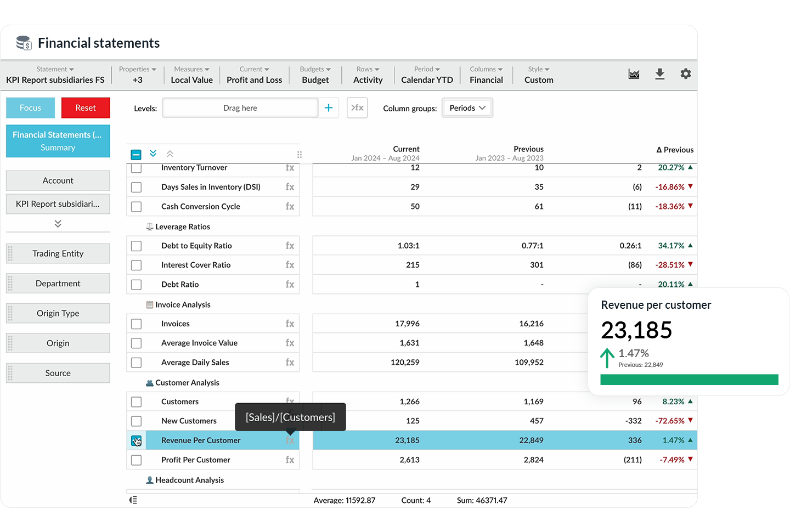Click the Drag here levels field
Viewport: 790px width, 532px height.
point(240,107)
